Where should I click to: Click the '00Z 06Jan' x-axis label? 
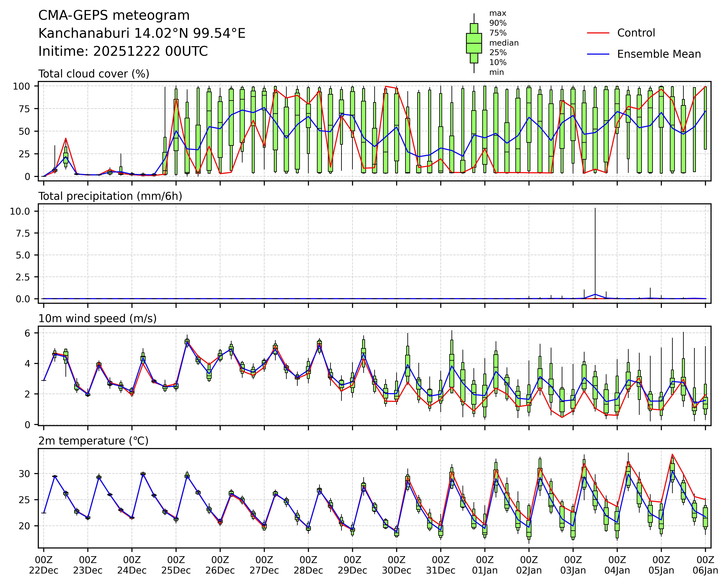[x=705, y=565]
